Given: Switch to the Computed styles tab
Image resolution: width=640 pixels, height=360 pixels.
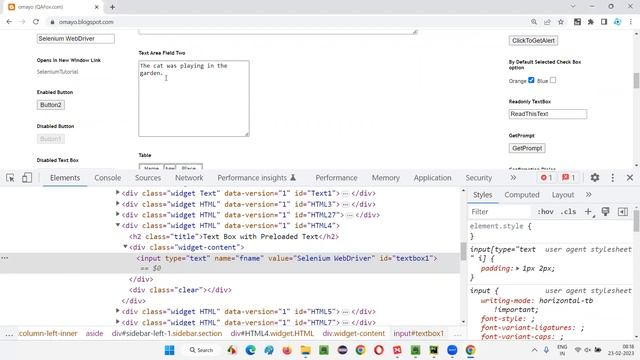Looking at the screenshot, I should point(522,195).
